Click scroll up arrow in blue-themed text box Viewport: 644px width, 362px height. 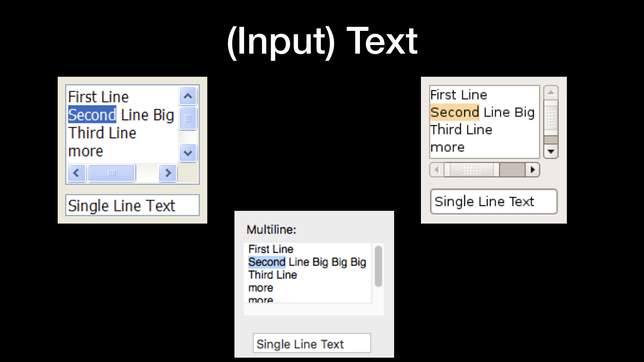point(188,97)
